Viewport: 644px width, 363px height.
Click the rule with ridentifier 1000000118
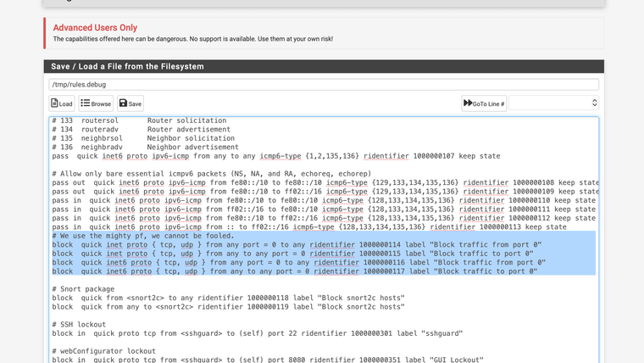228,298
